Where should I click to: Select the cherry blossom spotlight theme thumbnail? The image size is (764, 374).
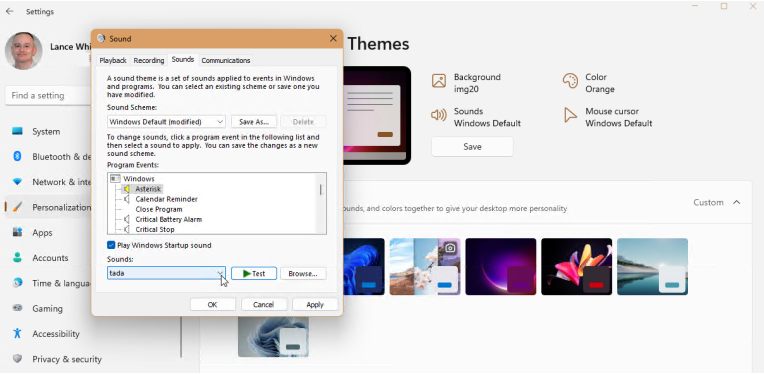point(425,266)
